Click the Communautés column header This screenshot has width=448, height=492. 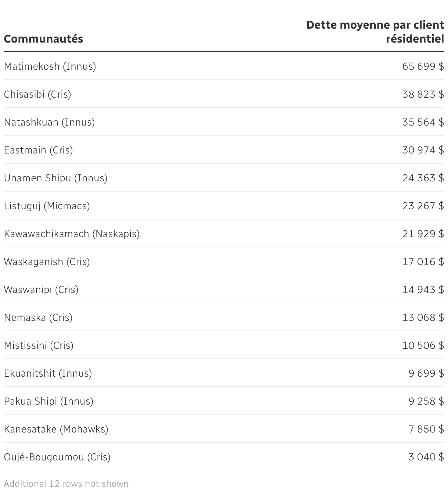pos(43,39)
